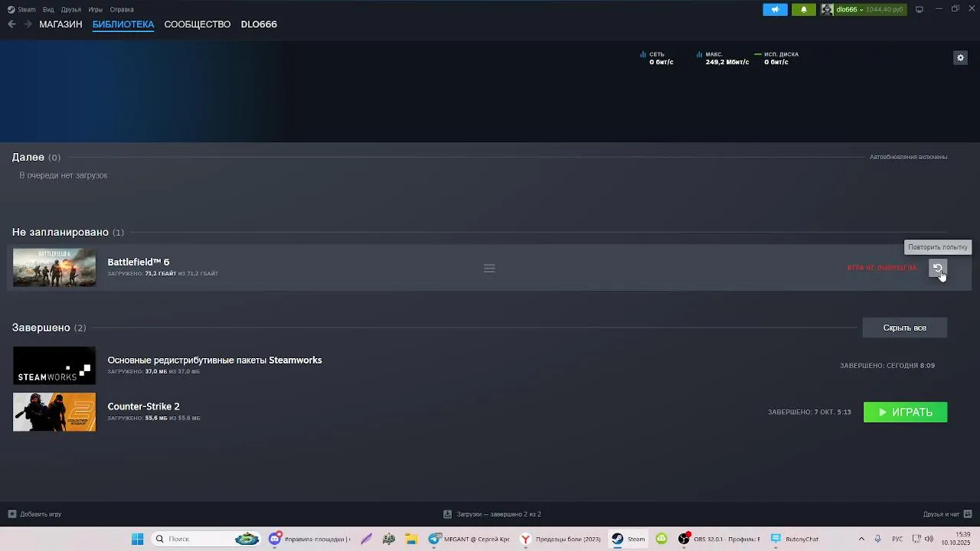The image size is (980, 551).
Task: Open Telegram MEGANT window in taskbar
Action: (469, 539)
